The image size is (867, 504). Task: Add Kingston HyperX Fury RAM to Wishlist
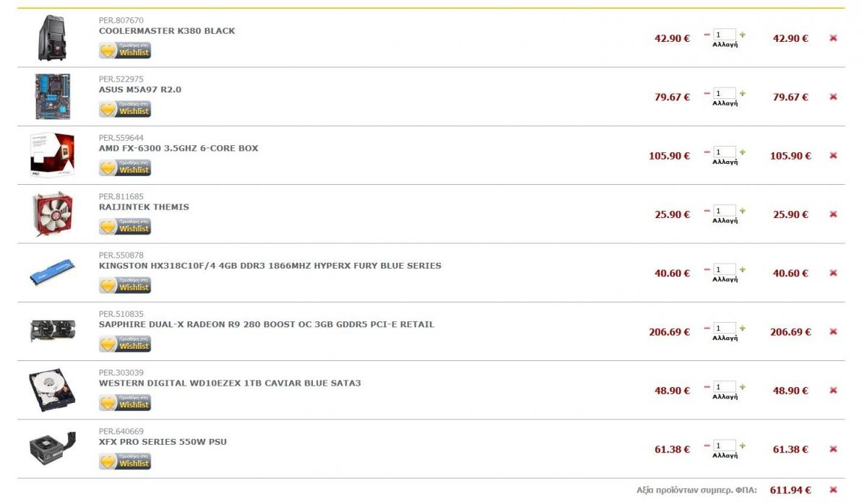point(125,285)
